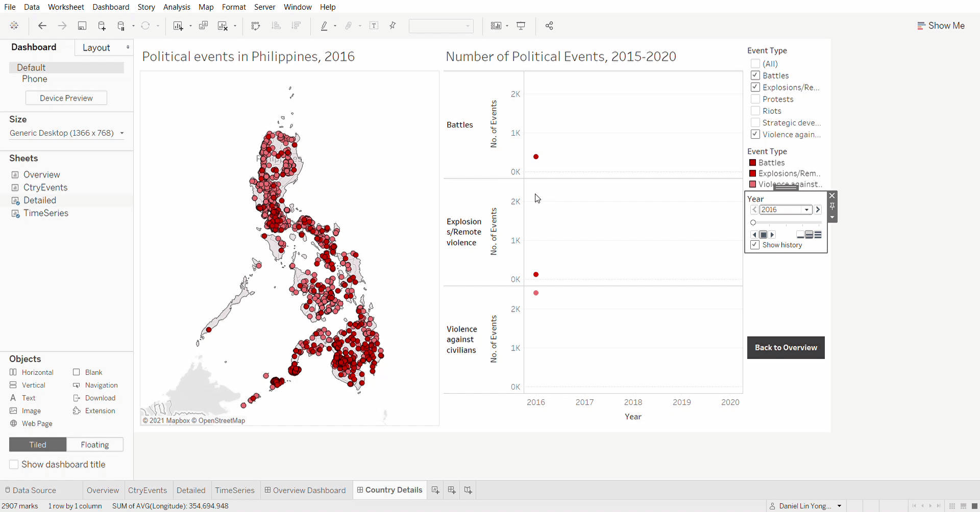The height and width of the screenshot is (512, 980).
Task: Create a new worksheet via bottom tab icon
Action: (435, 490)
